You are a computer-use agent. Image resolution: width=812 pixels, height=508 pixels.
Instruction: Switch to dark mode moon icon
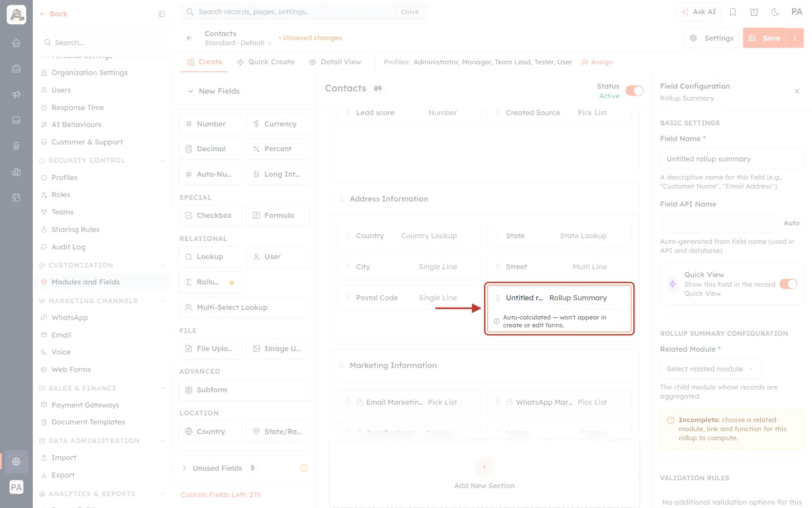[775, 12]
